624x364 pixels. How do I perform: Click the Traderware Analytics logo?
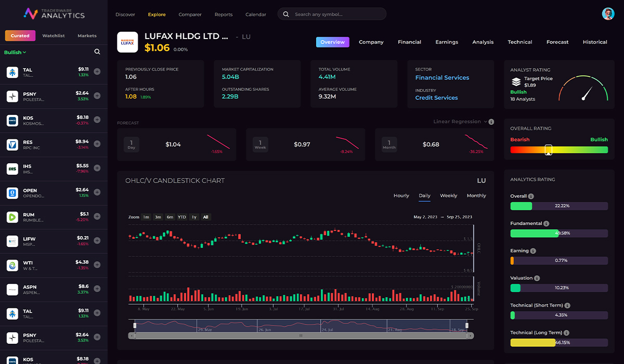[54, 14]
